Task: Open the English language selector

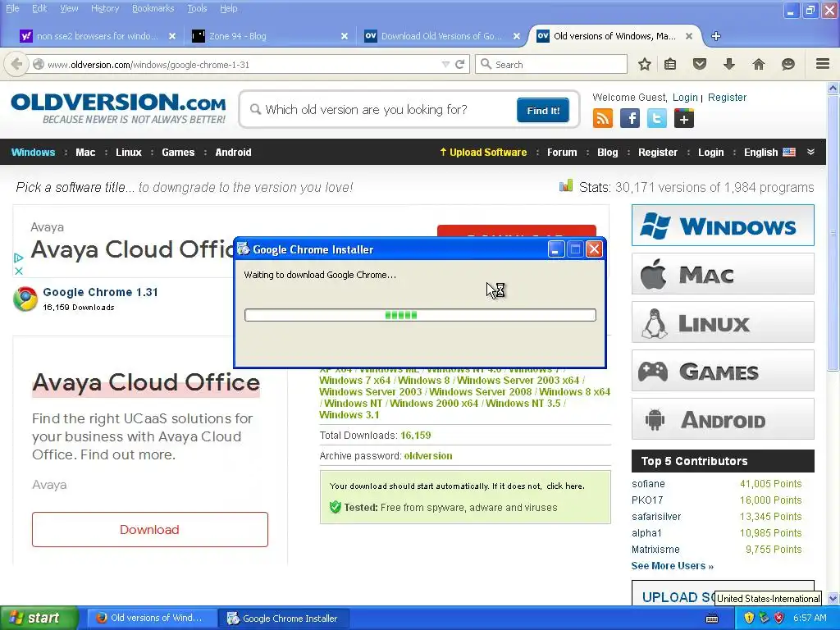Action: [769, 152]
